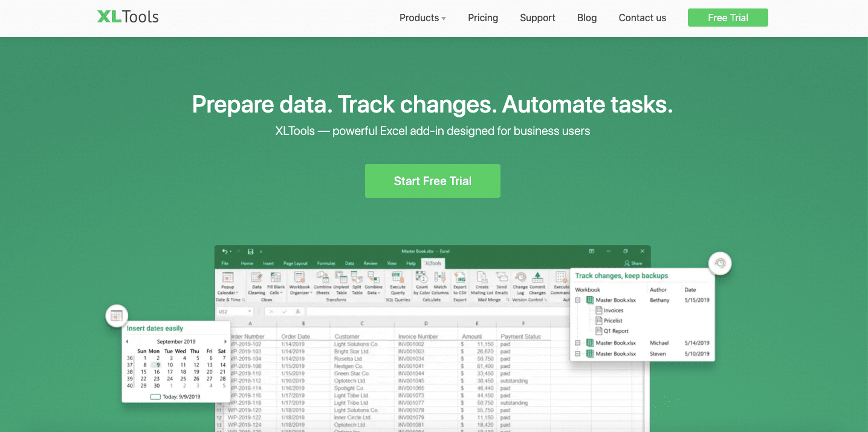Go to previous month in calendar
This screenshot has height=432, width=868.
127,342
